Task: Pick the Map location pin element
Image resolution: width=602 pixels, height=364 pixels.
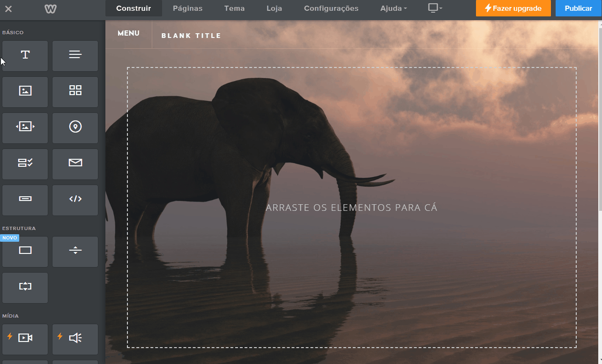Action: [75, 128]
